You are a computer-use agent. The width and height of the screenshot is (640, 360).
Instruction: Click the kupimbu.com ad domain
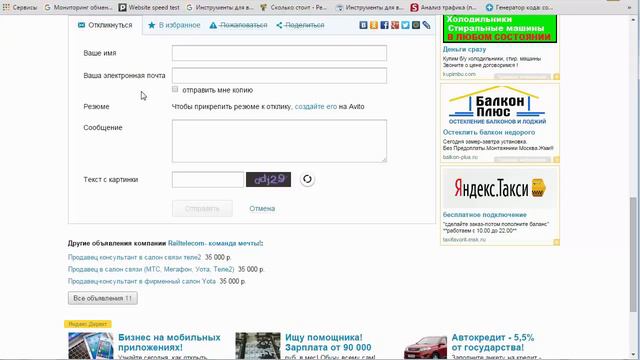click(459, 74)
